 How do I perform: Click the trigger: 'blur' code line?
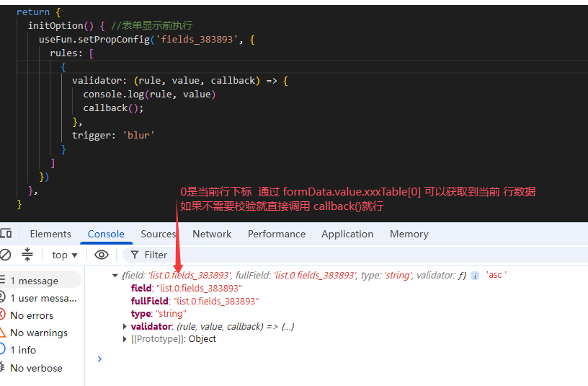coord(113,135)
